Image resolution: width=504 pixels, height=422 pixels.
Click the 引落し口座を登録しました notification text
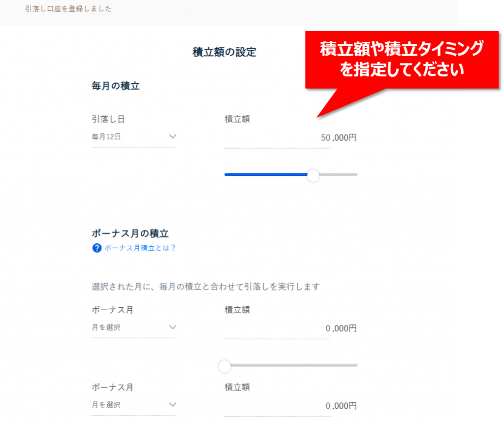click(x=68, y=9)
